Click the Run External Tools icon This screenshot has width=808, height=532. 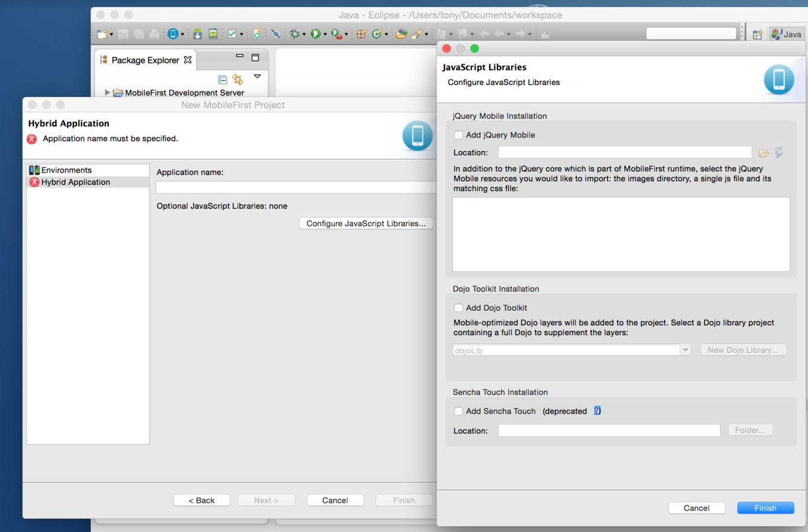(x=337, y=34)
